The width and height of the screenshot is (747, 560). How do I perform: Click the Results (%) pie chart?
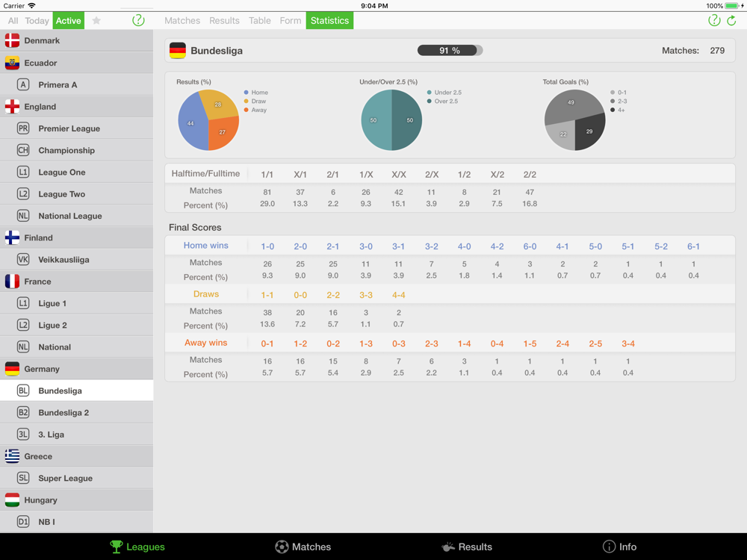pos(208,120)
